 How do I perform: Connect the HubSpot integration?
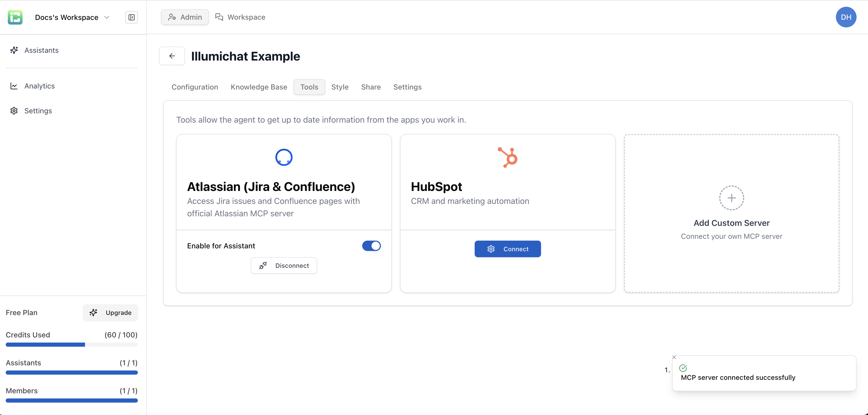pyautogui.click(x=508, y=249)
